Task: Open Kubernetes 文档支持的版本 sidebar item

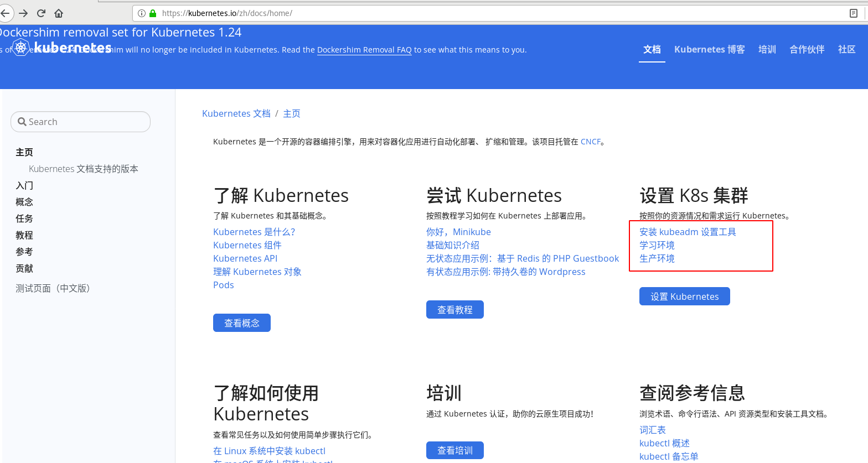Action: (x=84, y=169)
